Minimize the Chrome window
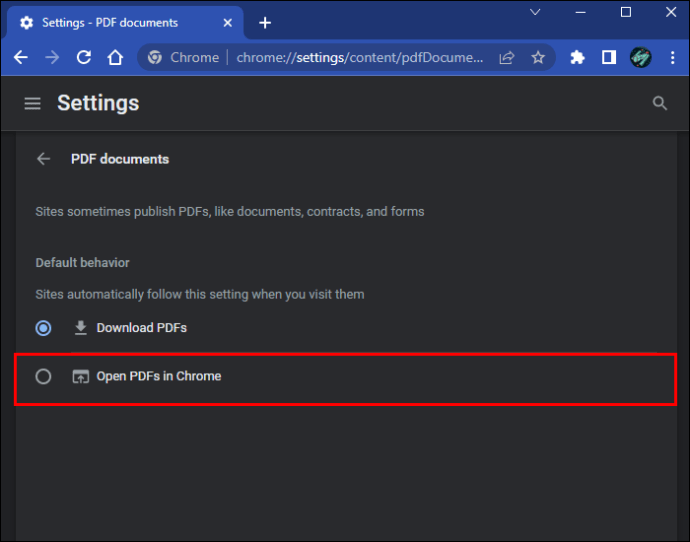The image size is (690, 542). 581,12
